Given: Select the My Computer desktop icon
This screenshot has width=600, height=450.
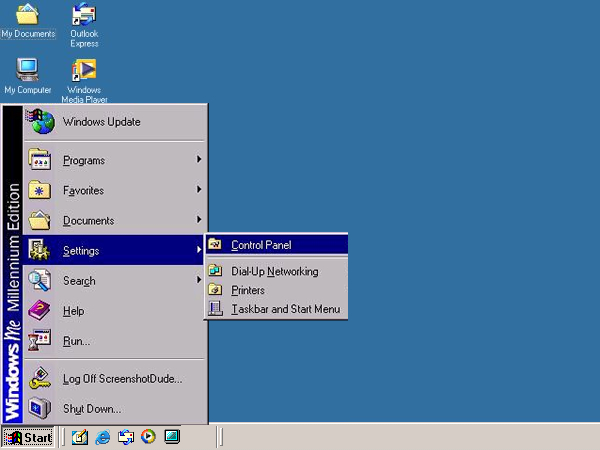Looking at the screenshot, I should pos(28,76).
